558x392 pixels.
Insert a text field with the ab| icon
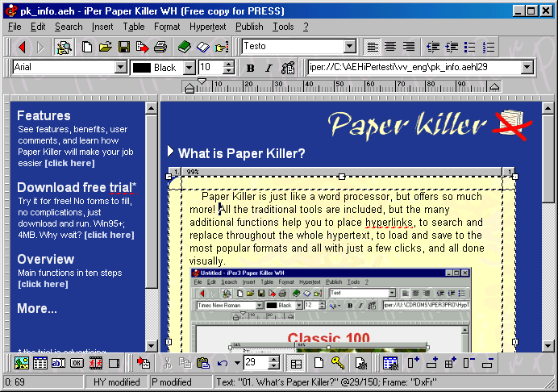click(59, 363)
